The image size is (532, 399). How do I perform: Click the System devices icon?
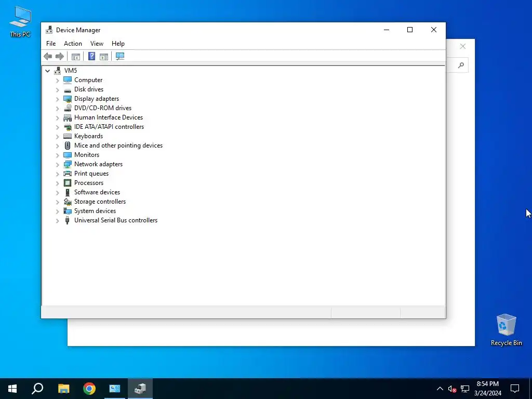tap(68, 211)
